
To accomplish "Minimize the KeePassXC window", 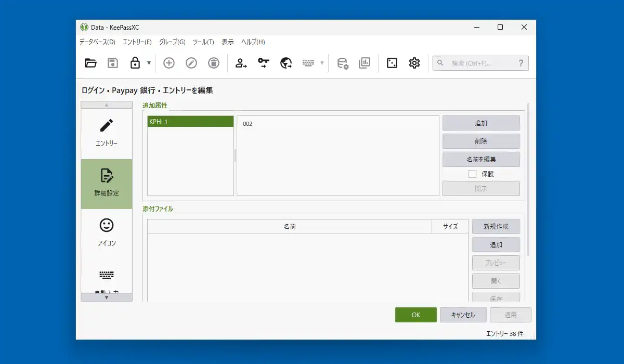I will point(476,27).
